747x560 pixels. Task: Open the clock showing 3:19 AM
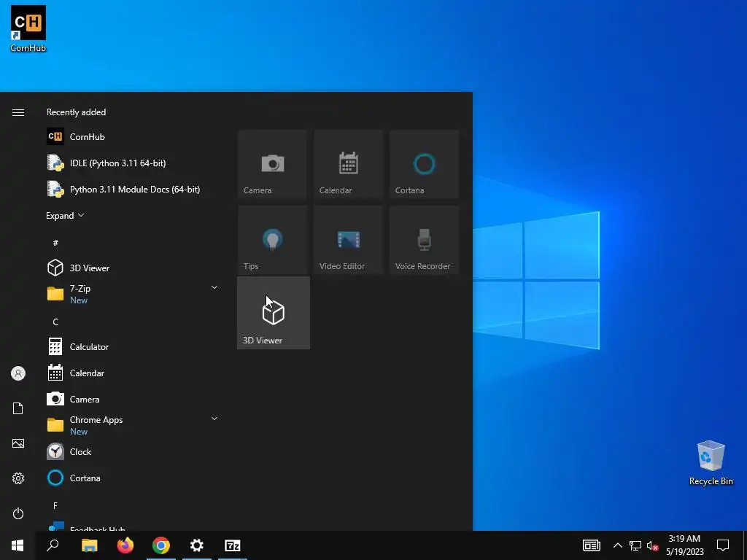point(684,545)
